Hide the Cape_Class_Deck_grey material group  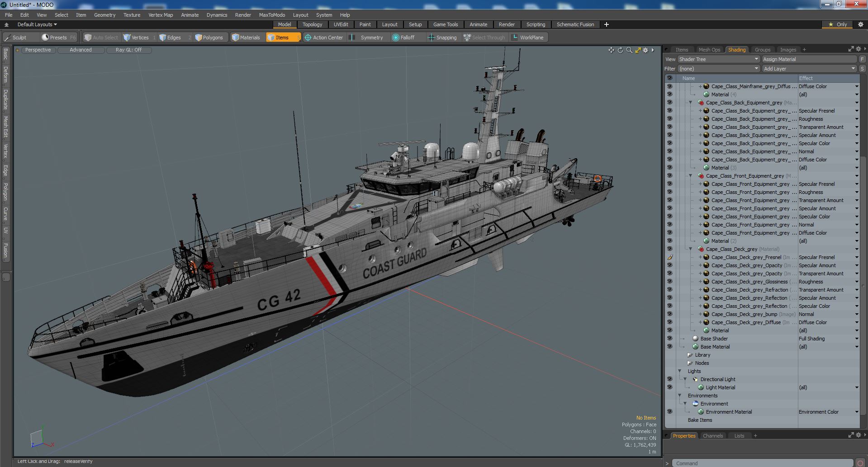669,249
